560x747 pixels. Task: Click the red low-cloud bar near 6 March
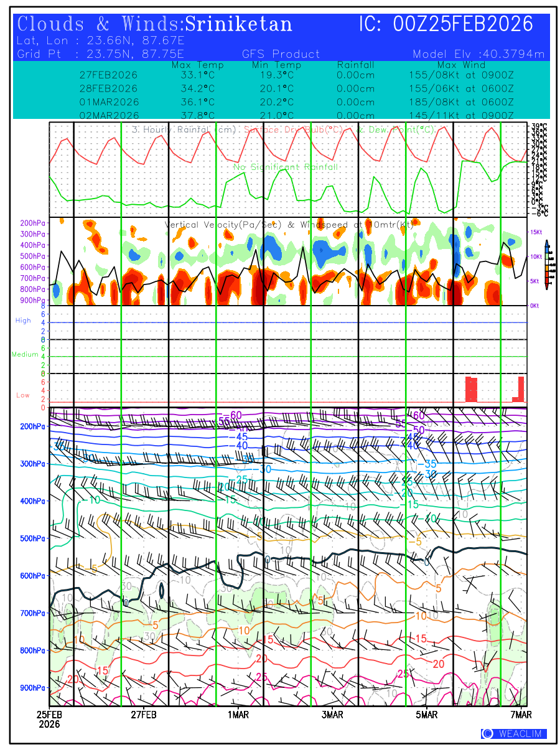click(471, 389)
